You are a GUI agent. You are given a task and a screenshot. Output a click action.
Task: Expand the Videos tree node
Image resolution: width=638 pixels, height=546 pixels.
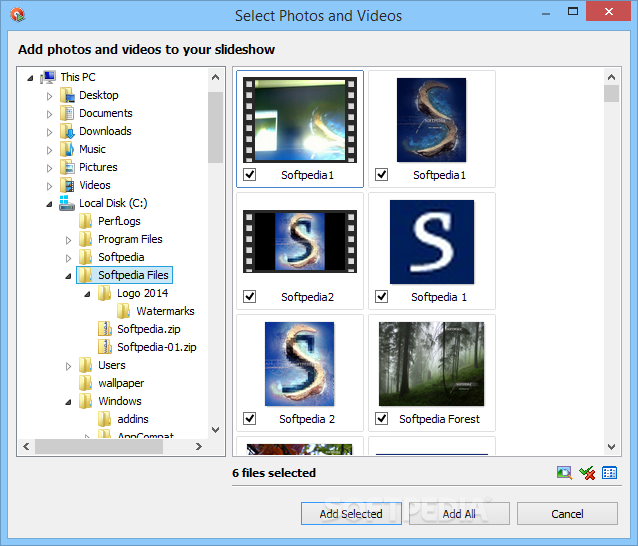point(49,186)
